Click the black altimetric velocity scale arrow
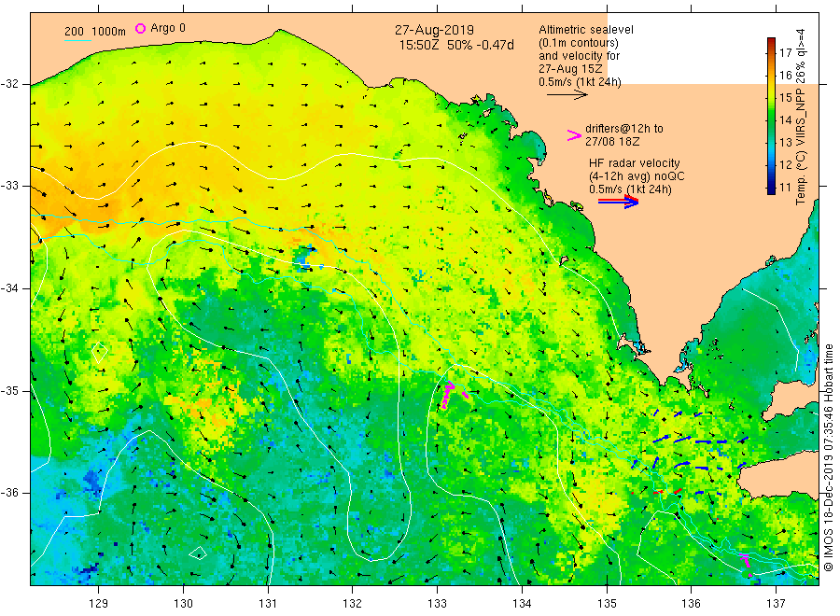840x616 pixels. [x=567, y=95]
